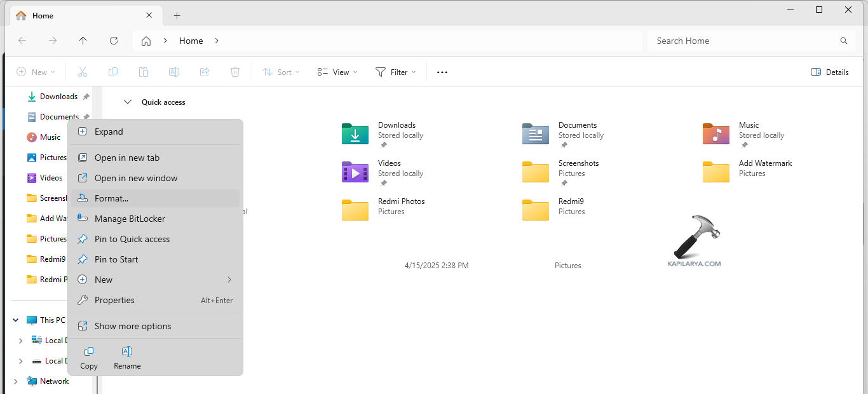Click Show more options entry
Screen dimensions: 868x394
pos(133,326)
